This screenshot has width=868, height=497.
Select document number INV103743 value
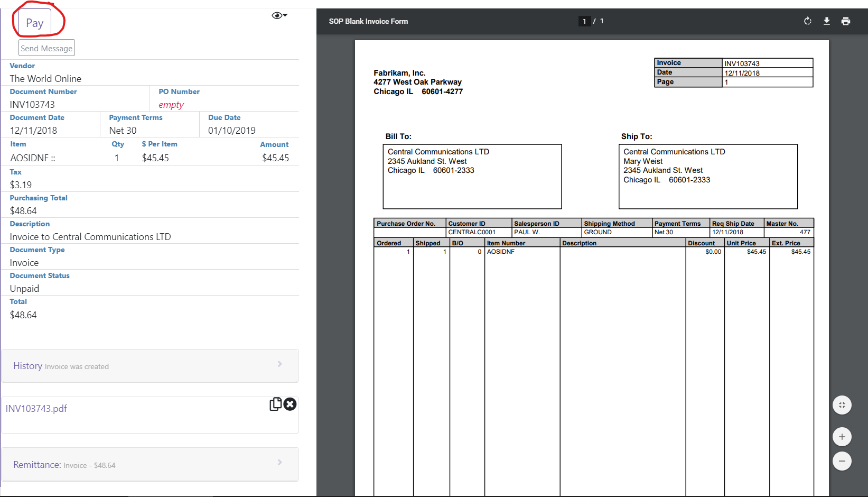[x=32, y=105]
